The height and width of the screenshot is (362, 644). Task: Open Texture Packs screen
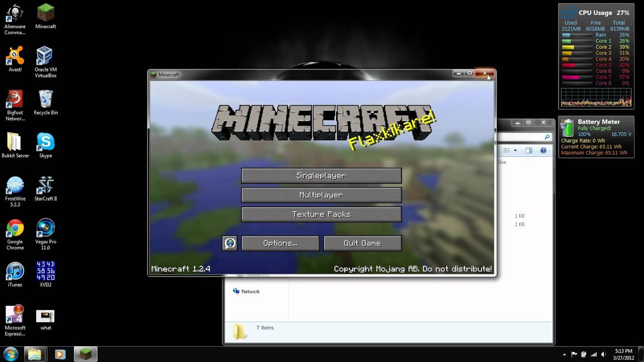click(x=321, y=214)
